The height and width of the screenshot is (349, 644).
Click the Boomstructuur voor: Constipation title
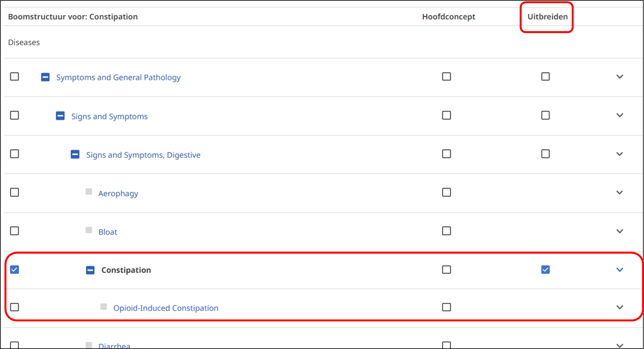(x=73, y=17)
